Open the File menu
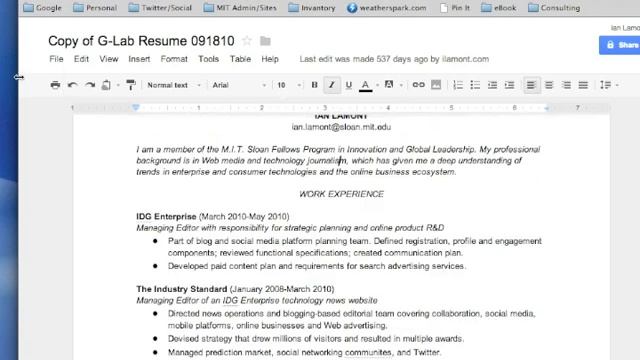This screenshot has width=640, height=360. (56, 59)
